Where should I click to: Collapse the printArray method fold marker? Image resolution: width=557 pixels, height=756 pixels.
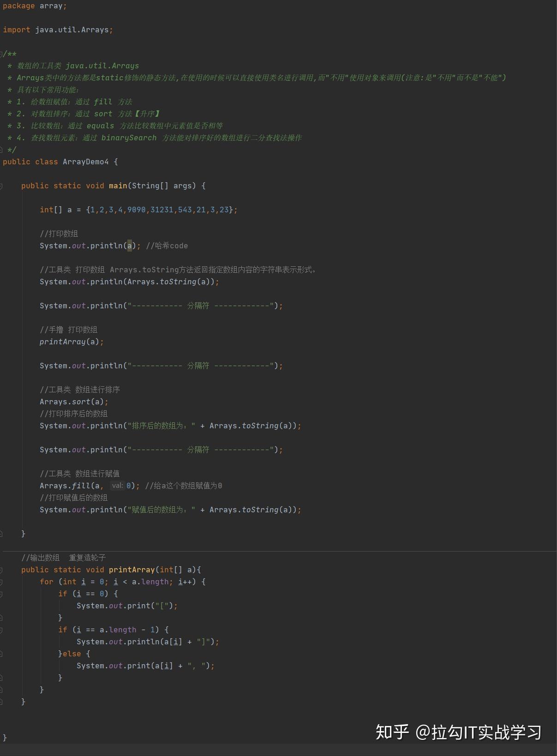tap(1, 570)
